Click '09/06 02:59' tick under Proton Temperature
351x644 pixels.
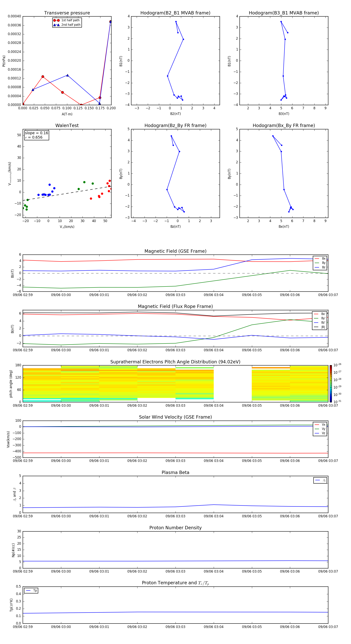[x=23, y=627]
